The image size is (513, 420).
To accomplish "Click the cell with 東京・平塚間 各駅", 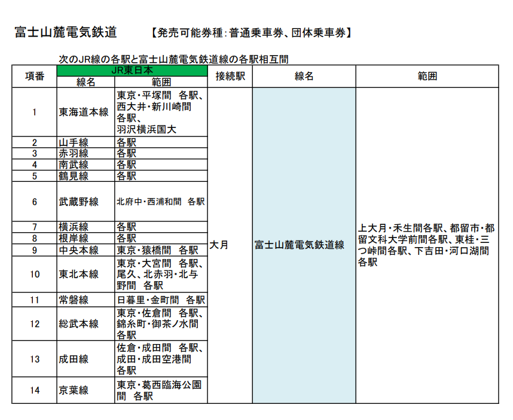I will coord(161,112).
